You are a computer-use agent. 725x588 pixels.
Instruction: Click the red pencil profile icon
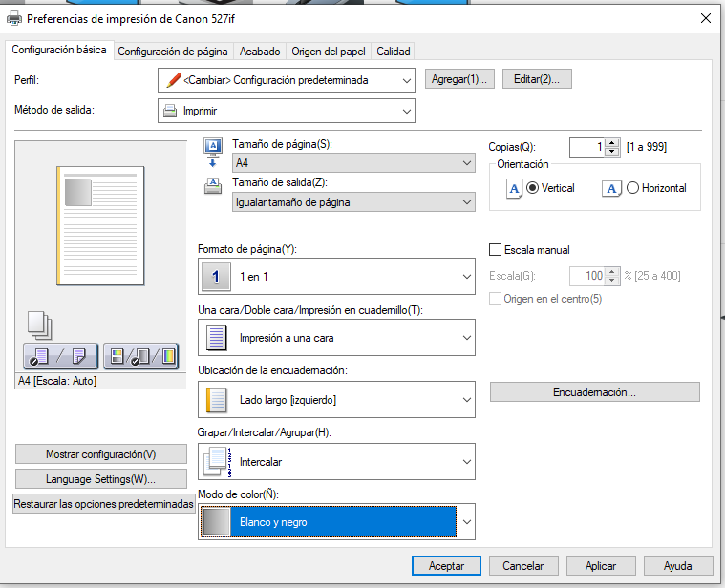tap(174, 80)
